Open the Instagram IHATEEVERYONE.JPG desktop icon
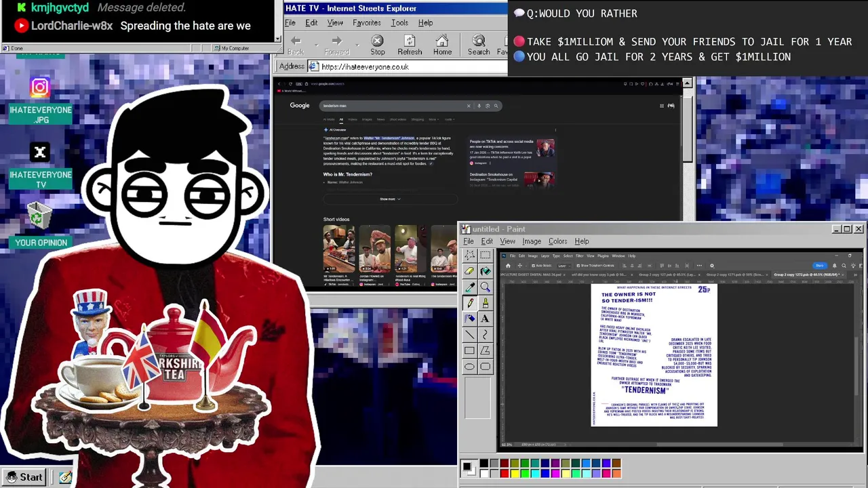868x488 pixels. pos(40,87)
